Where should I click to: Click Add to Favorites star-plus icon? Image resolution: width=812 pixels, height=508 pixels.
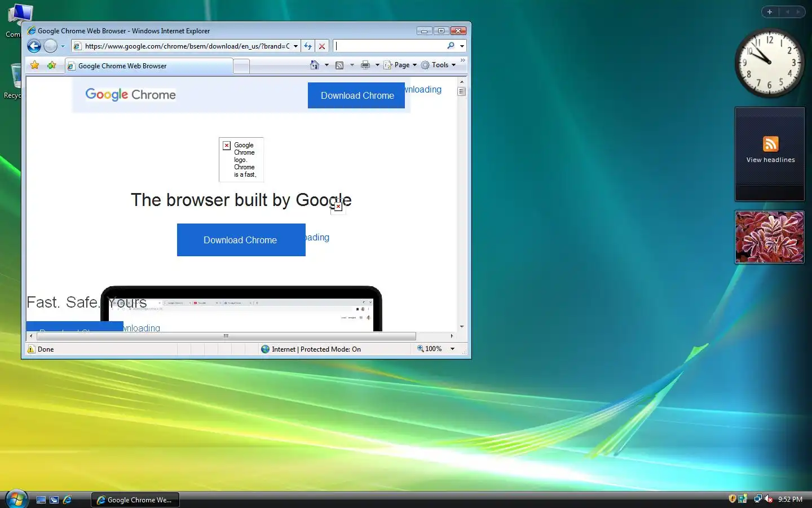point(52,65)
